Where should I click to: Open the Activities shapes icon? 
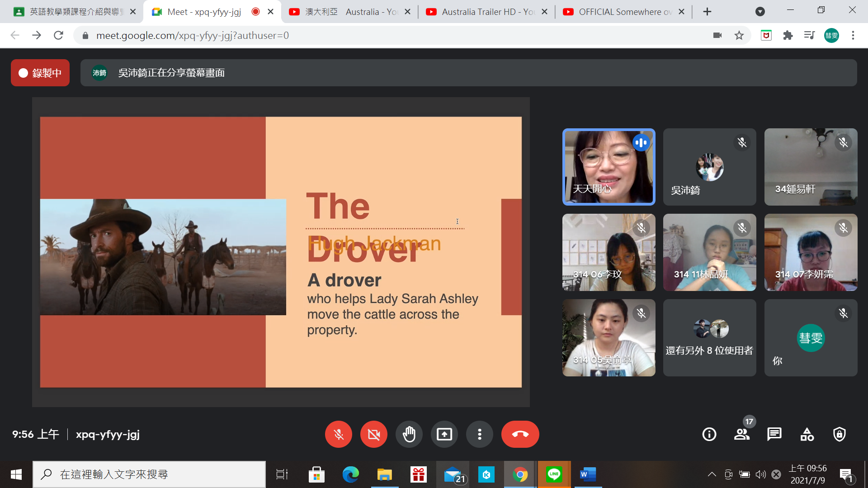pos(807,434)
